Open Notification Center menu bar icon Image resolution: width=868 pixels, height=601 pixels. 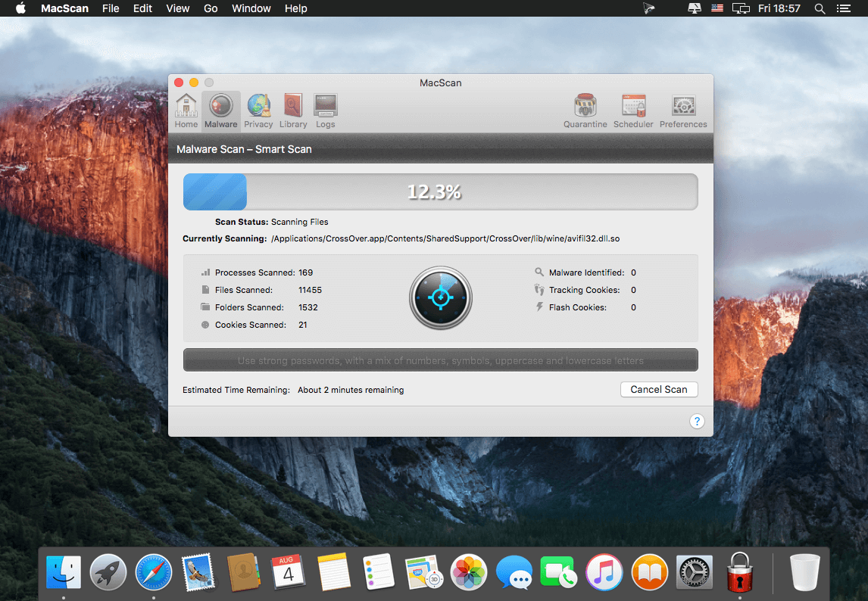844,8
